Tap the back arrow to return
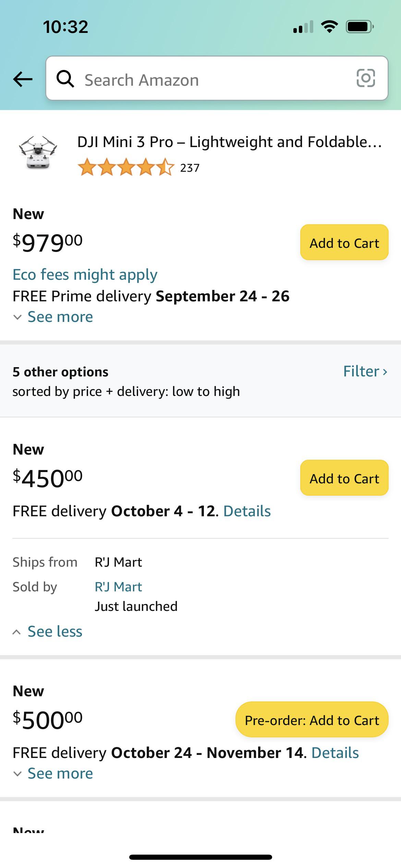 pos(23,80)
